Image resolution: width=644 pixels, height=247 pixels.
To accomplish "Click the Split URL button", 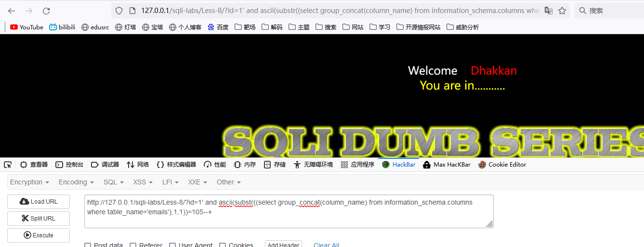I will pos(39,219).
